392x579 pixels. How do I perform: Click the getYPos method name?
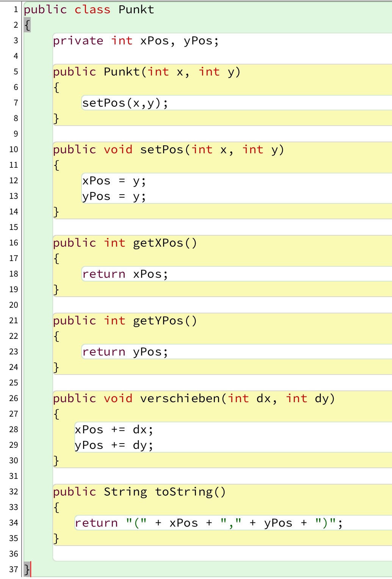(x=158, y=321)
